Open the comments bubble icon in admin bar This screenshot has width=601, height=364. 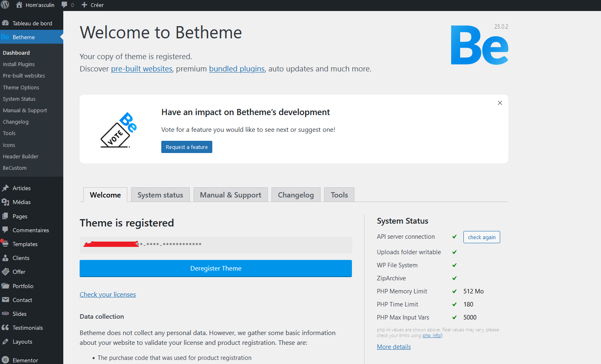65,5
